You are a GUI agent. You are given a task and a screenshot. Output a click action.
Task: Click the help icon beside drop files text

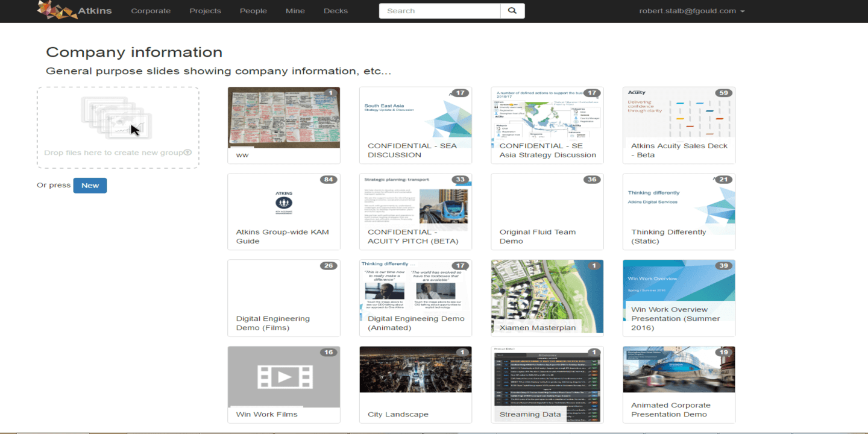(187, 153)
